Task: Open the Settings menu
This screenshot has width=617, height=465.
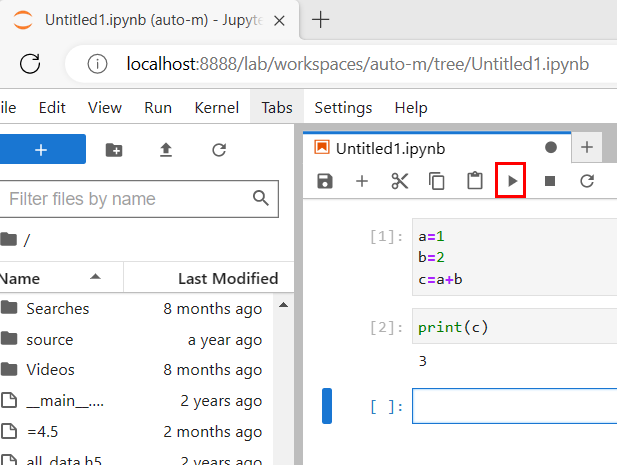Action: [343, 107]
